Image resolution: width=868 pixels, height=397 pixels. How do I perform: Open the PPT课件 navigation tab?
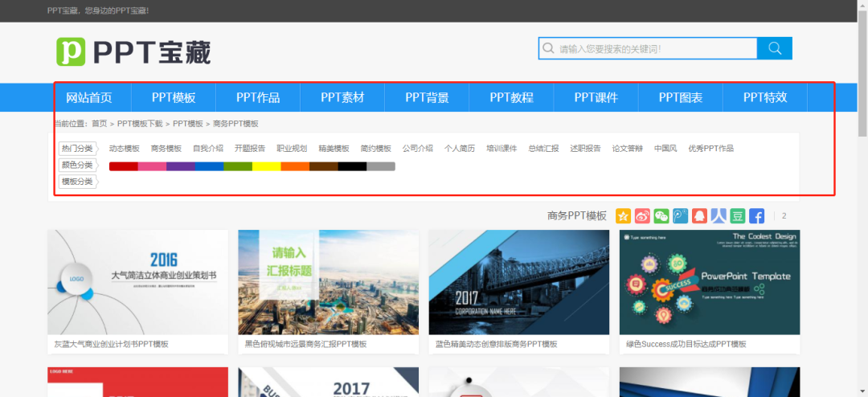tap(596, 98)
